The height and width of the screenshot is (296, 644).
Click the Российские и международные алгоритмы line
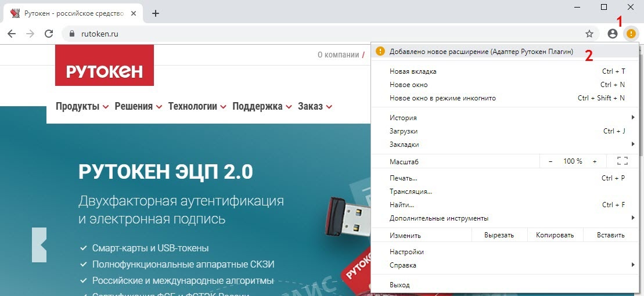click(183, 281)
